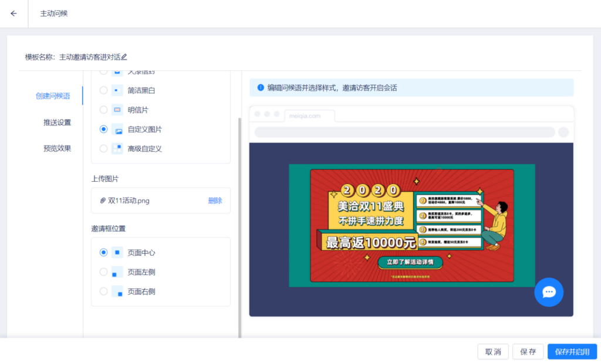Select the 页面左侧 radio button

pyautogui.click(x=103, y=272)
